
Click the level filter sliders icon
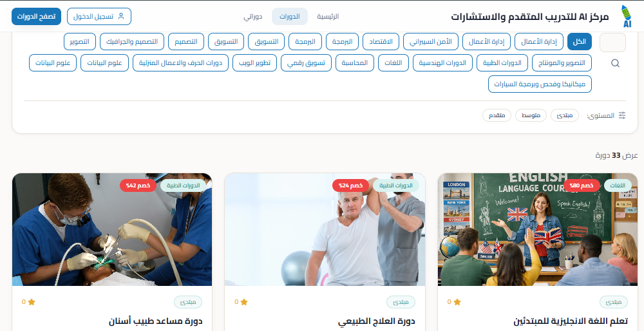coord(622,115)
